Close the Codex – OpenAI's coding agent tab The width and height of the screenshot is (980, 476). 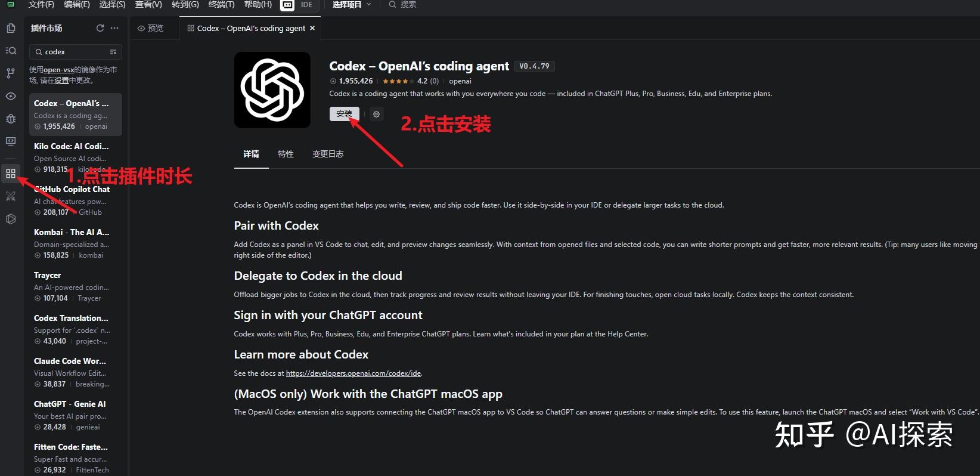(x=312, y=28)
